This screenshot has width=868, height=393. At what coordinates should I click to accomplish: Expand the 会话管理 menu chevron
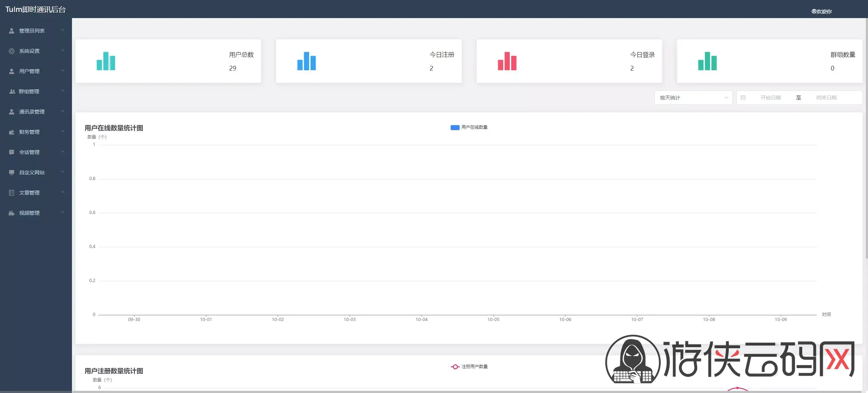(63, 152)
